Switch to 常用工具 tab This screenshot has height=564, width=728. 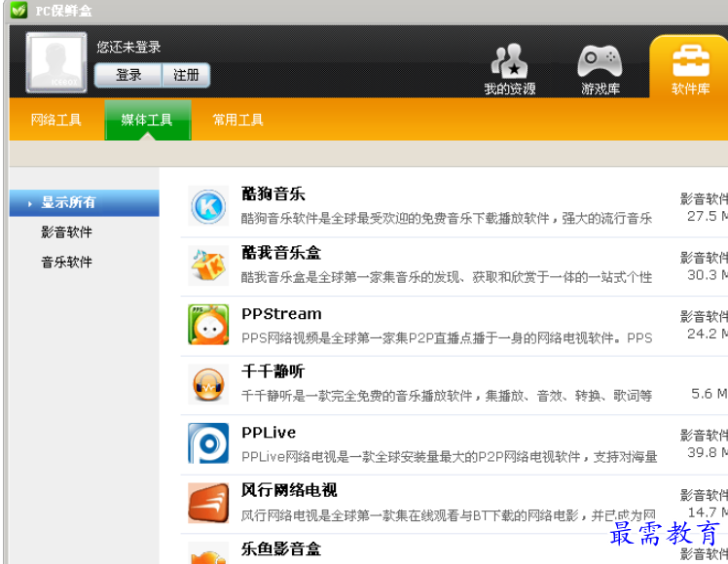(237, 120)
